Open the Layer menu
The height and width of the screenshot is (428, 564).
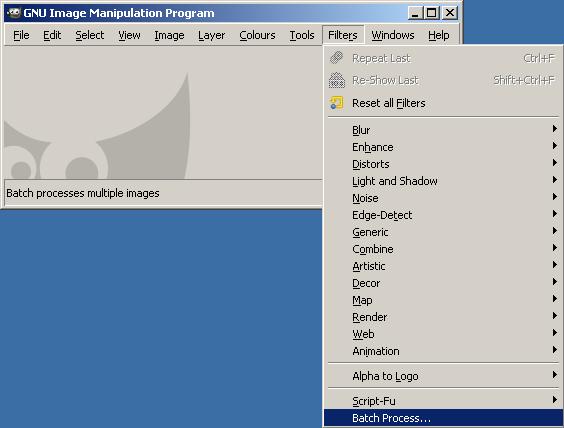pyautogui.click(x=212, y=35)
